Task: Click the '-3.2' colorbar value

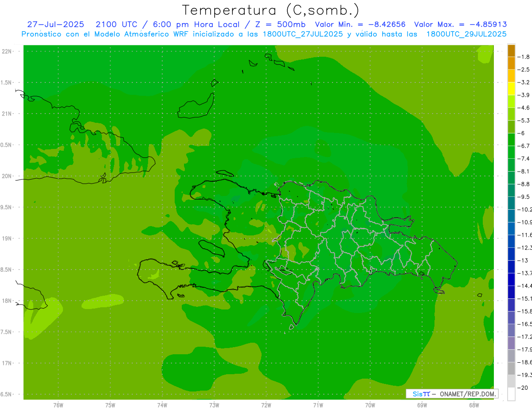Action: (x=523, y=82)
